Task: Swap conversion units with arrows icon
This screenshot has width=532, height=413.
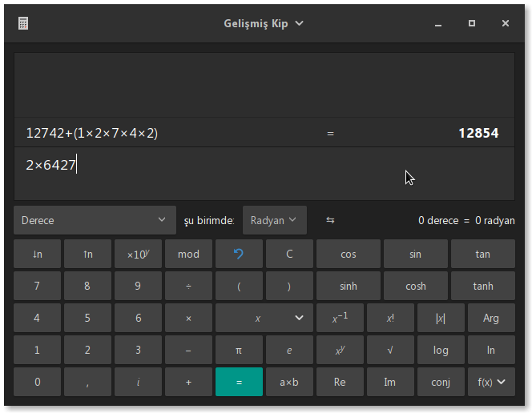Action: click(330, 220)
